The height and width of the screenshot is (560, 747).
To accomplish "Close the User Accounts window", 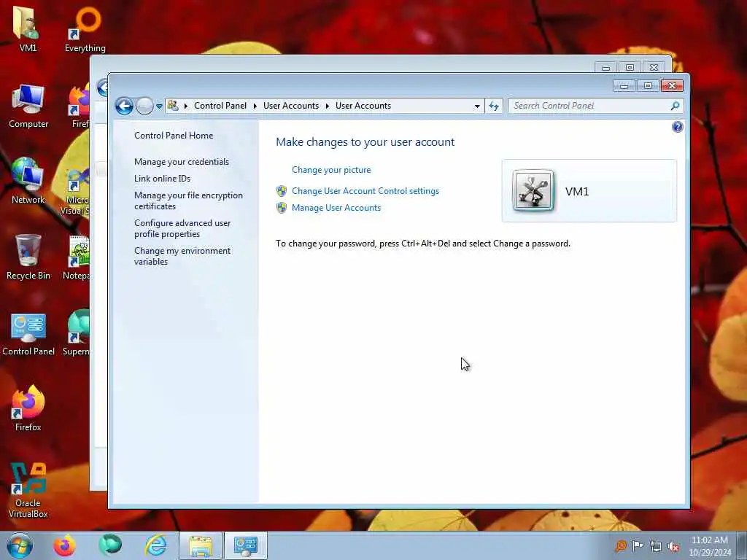I will pos(672,86).
